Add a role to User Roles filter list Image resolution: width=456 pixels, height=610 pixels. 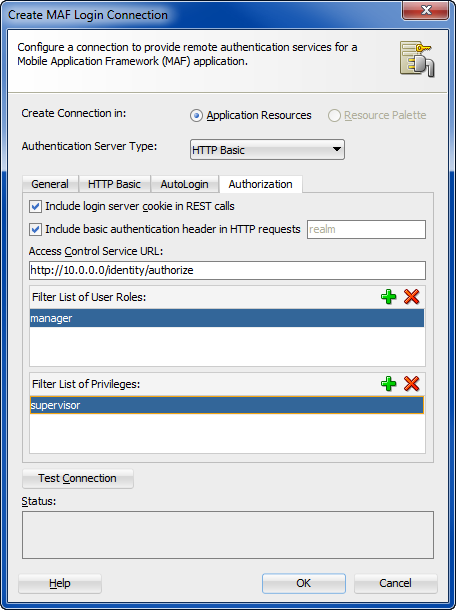pos(388,297)
